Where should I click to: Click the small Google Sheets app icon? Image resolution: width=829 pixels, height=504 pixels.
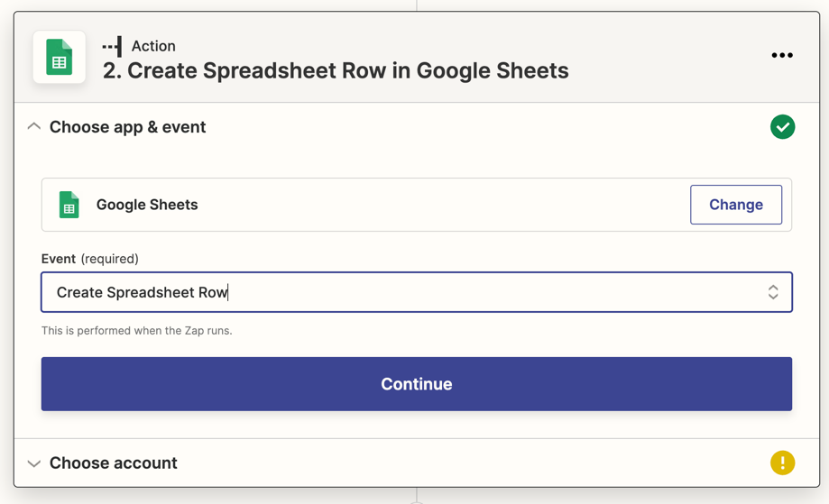(69, 205)
